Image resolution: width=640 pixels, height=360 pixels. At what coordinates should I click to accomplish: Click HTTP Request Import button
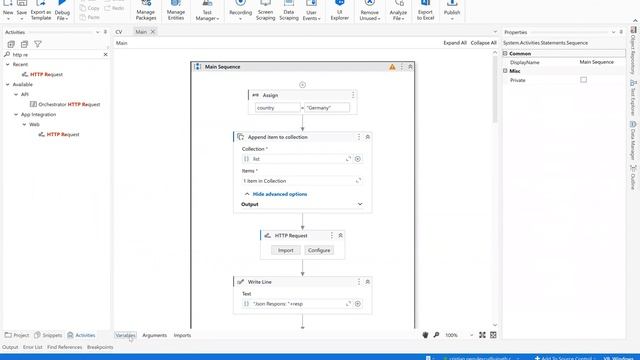point(286,250)
